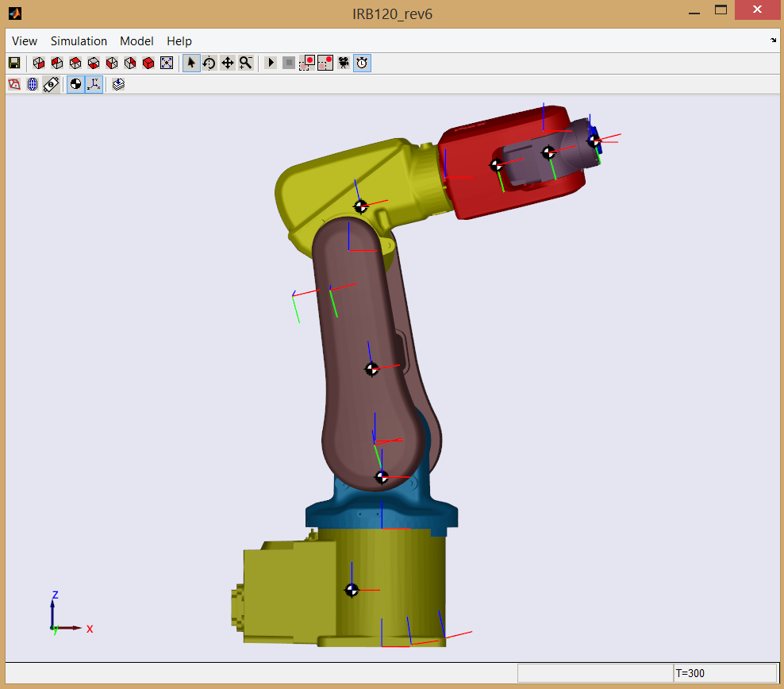The image size is (784, 689).
Task: Click the XYZ axis triad indicator
Action: (x=70, y=613)
